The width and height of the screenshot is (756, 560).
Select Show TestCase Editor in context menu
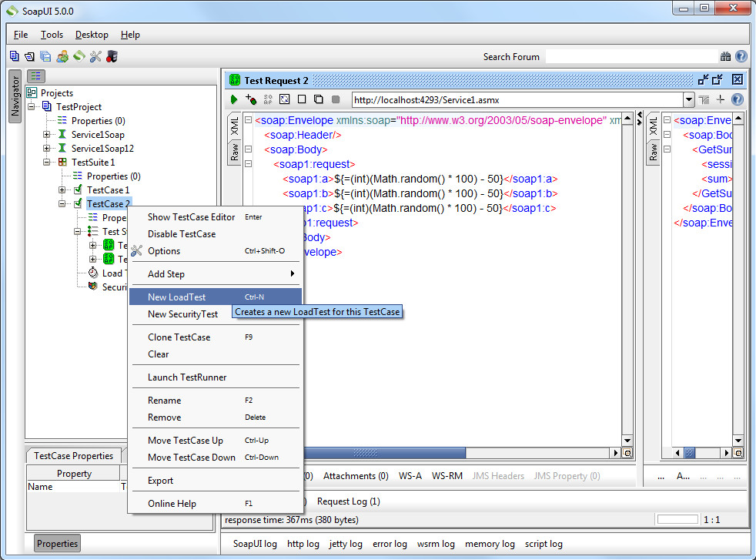(x=216, y=217)
